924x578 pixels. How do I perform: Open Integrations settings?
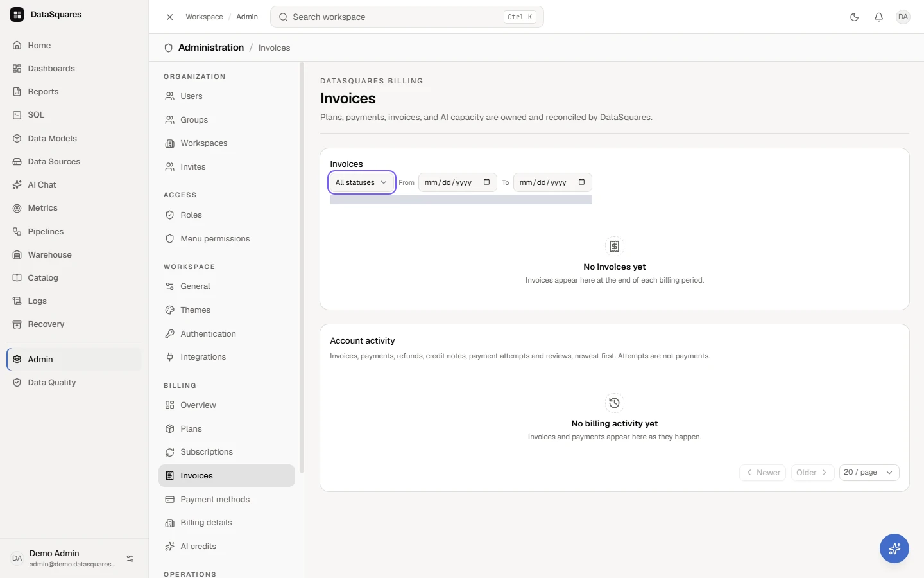click(x=227, y=357)
